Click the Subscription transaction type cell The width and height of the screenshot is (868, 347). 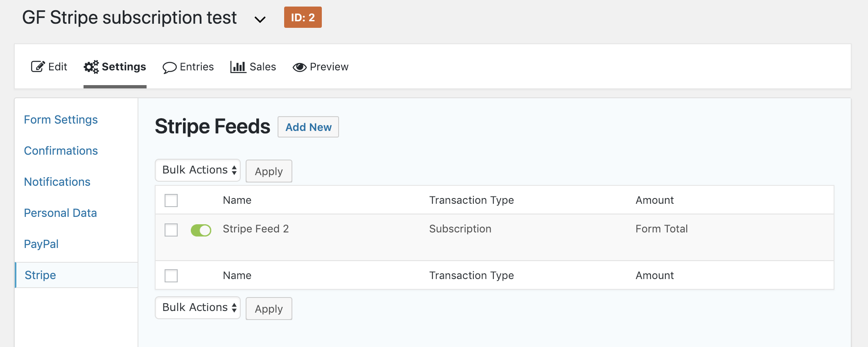[460, 229]
